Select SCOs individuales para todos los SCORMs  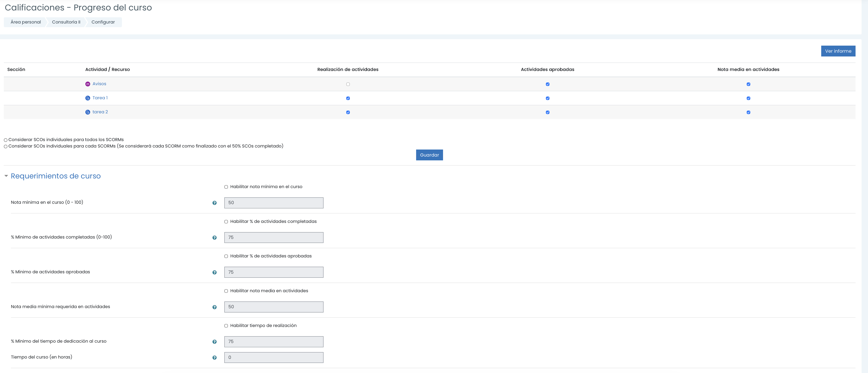click(x=6, y=140)
